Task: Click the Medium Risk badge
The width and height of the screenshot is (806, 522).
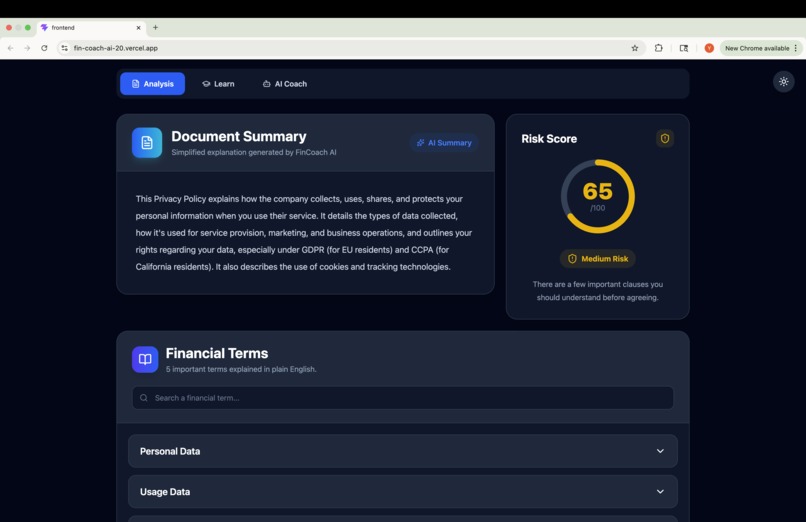Action: point(597,258)
